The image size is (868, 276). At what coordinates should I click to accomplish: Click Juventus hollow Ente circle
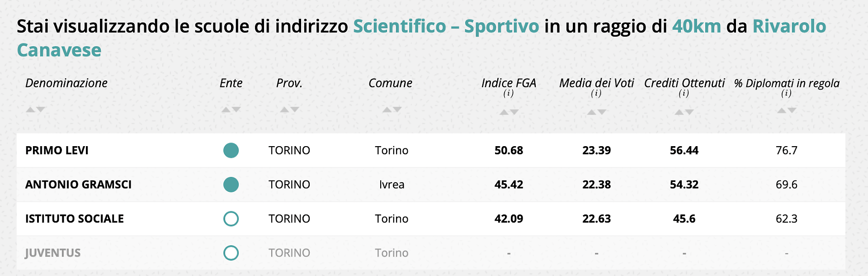pos(231,253)
